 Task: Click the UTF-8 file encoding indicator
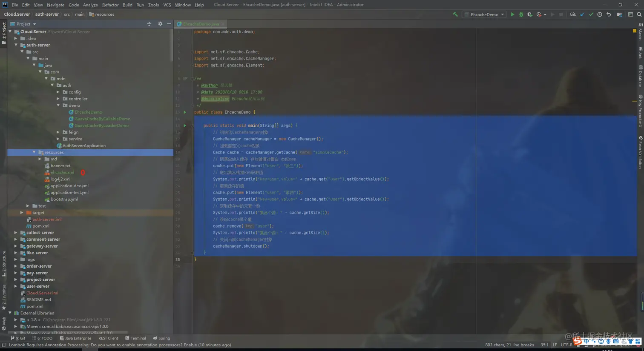tap(566, 345)
